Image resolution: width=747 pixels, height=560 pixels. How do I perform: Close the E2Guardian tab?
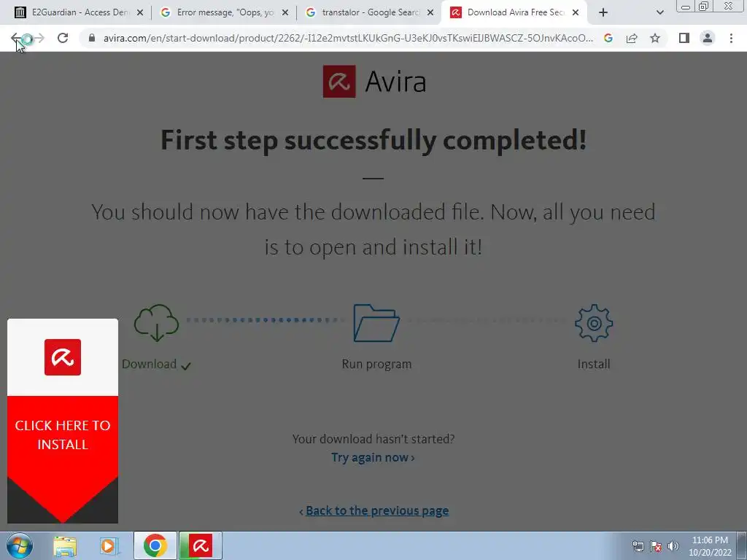pos(140,13)
